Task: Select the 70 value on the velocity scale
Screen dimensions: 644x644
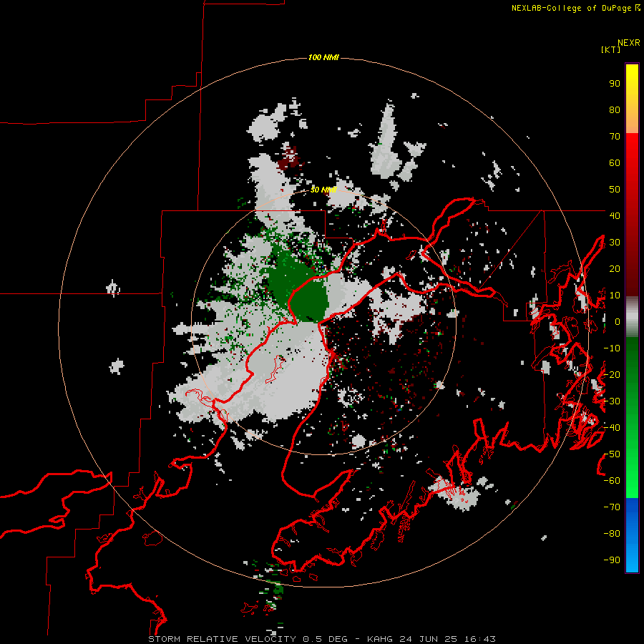Action: pos(615,137)
